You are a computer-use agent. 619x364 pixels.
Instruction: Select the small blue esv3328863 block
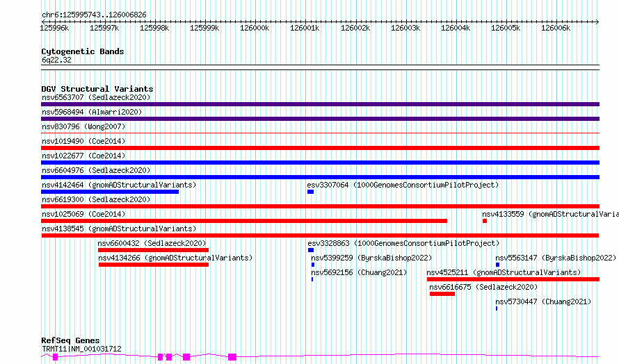(x=311, y=250)
